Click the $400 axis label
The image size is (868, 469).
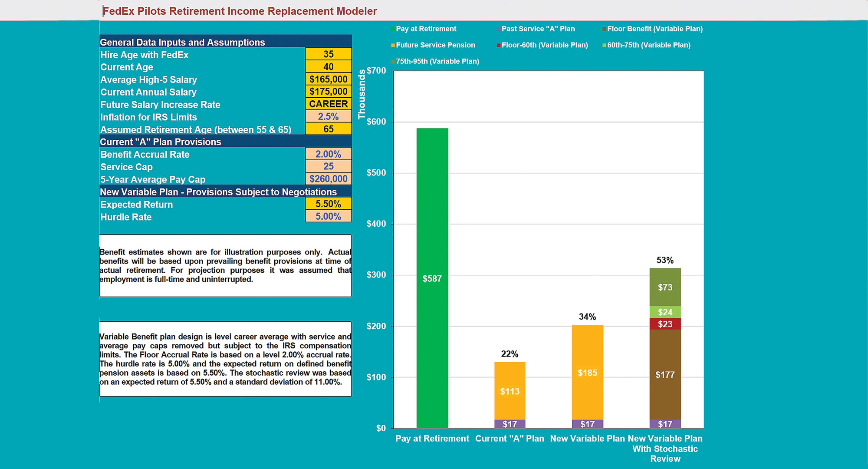(376, 224)
